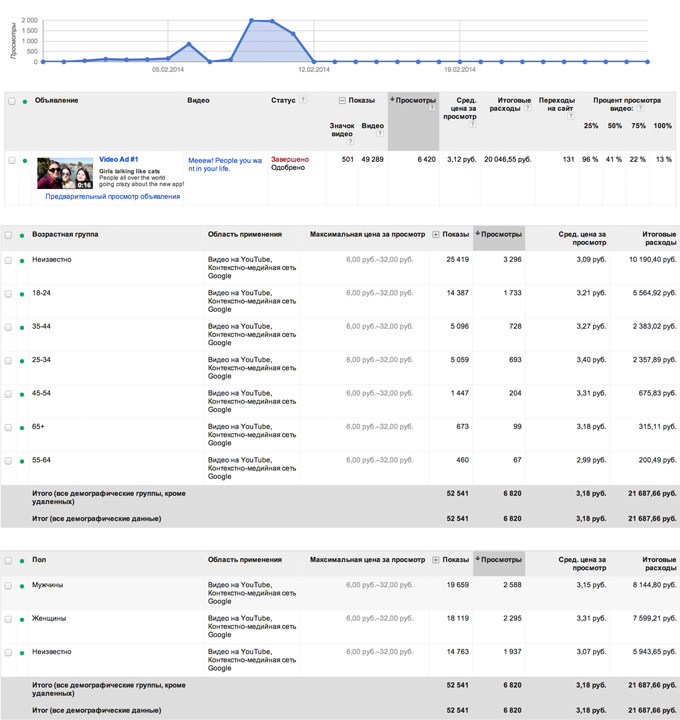Check the 25-34 age group row
The width and height of the screenshot is (680, 720).
click(8, 361)
